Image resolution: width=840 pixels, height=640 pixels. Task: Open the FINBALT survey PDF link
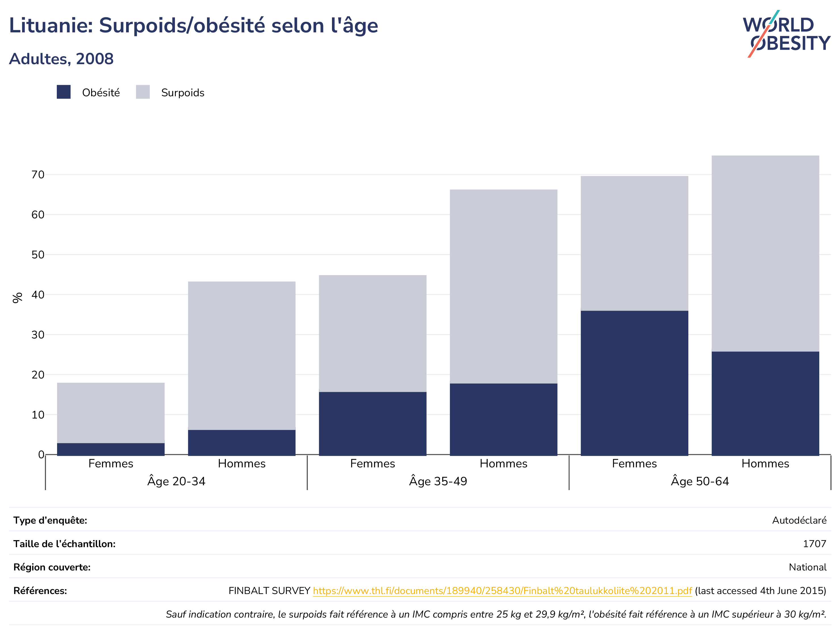click(x=502, y=591)
